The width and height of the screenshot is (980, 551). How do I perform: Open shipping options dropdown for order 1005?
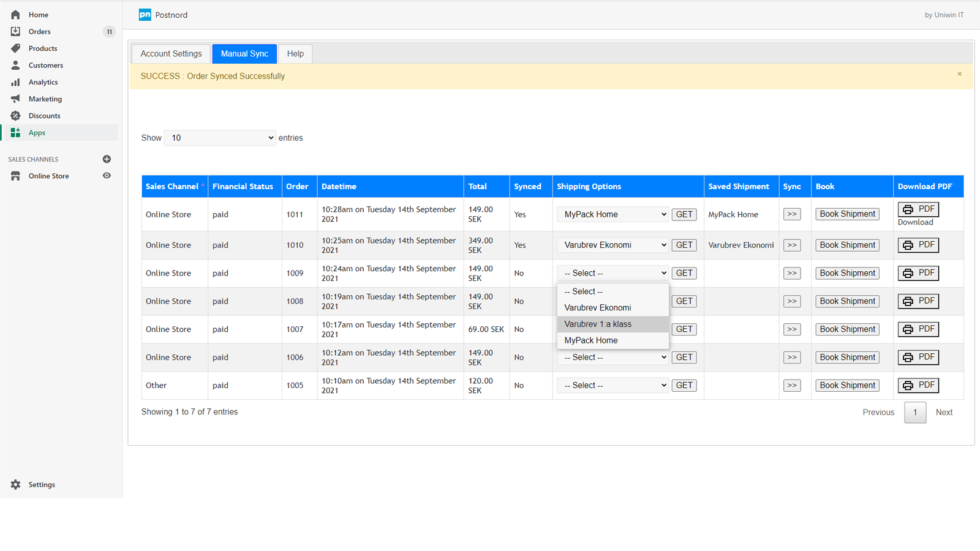pyautogui.click(x=612, y=385)
